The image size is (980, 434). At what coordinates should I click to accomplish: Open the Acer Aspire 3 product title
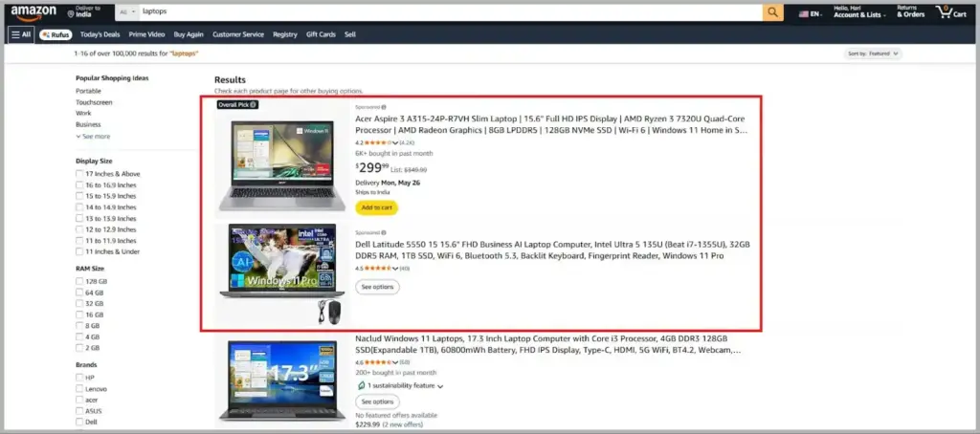[x=551, y=124]
